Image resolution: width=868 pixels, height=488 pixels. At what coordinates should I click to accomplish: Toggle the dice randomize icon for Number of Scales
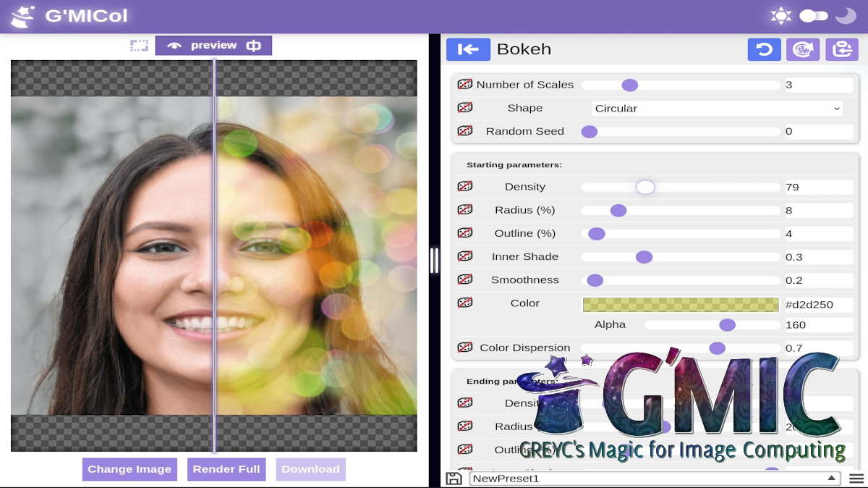(x=465, y=85)
